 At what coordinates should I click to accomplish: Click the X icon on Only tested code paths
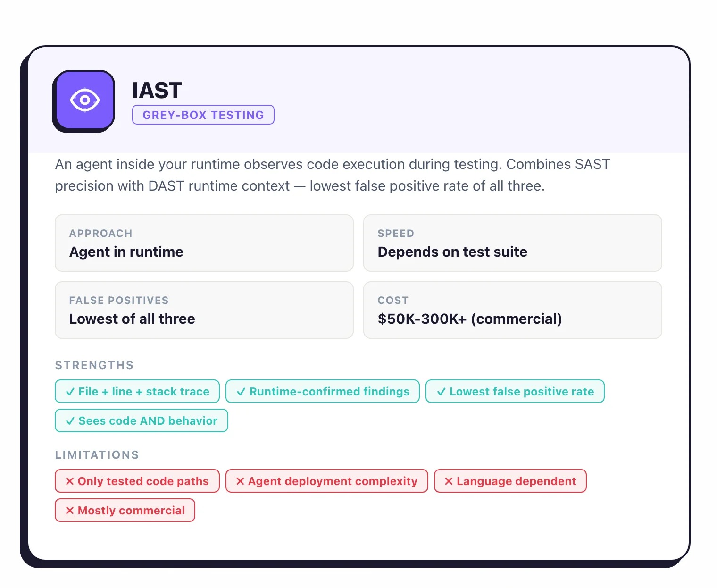click(x=69, y=481)
